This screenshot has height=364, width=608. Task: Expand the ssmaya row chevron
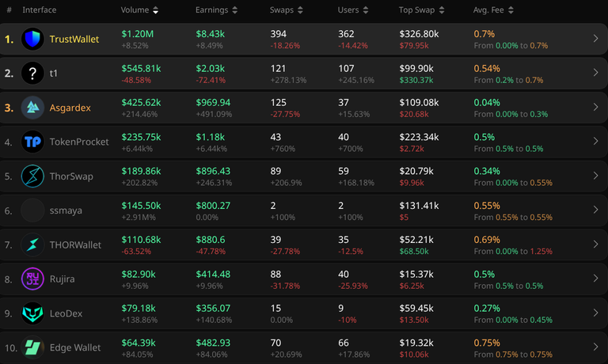pyautogui.click(x=595, y=210)
